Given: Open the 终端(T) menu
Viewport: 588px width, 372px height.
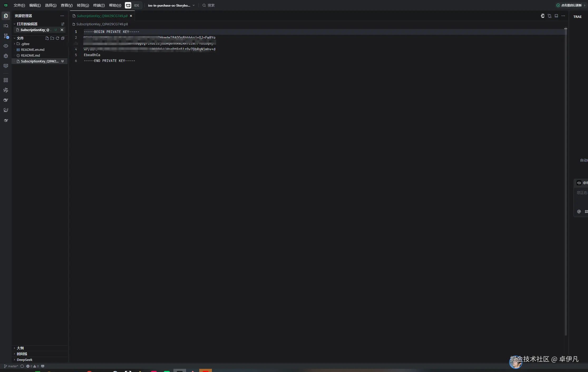Looking at the screenshot, I should point(99,5).
